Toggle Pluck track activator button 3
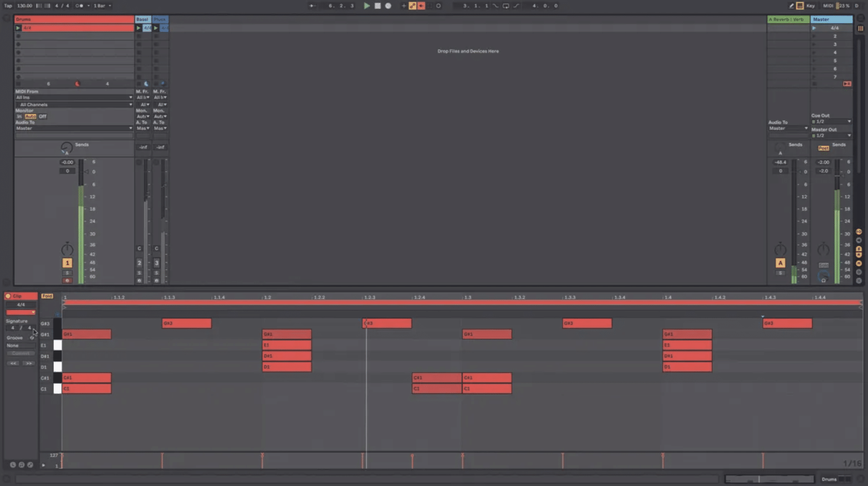 [156, 263]
